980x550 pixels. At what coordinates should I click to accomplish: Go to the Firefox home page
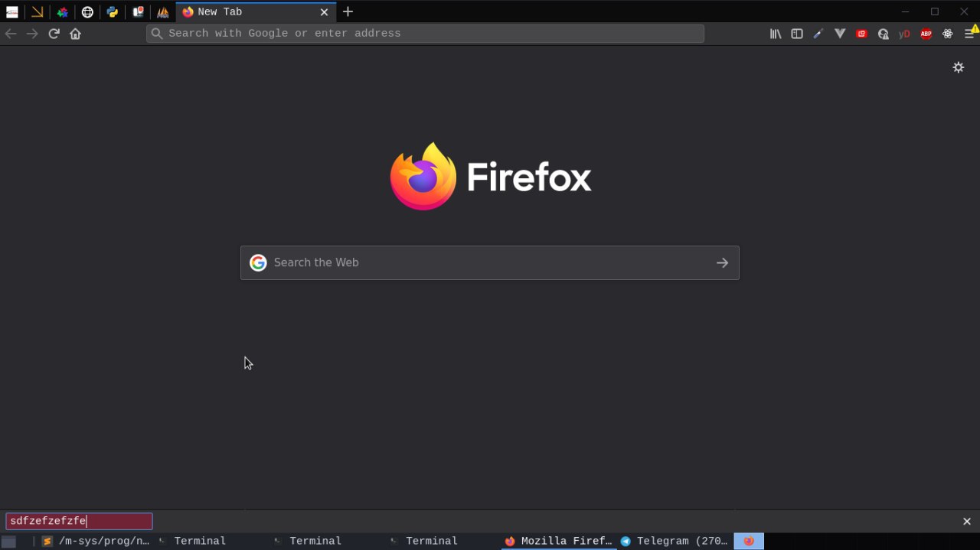tap(75, 34)
